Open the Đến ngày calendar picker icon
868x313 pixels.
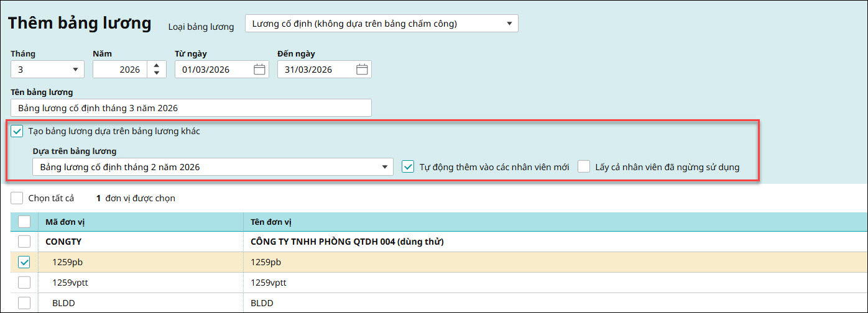point(362,70)
